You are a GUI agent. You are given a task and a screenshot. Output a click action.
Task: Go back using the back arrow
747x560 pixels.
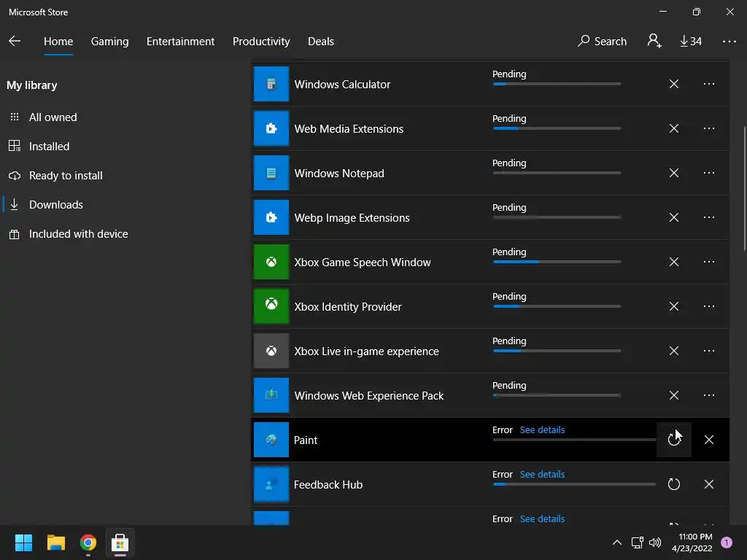point(15,41)
